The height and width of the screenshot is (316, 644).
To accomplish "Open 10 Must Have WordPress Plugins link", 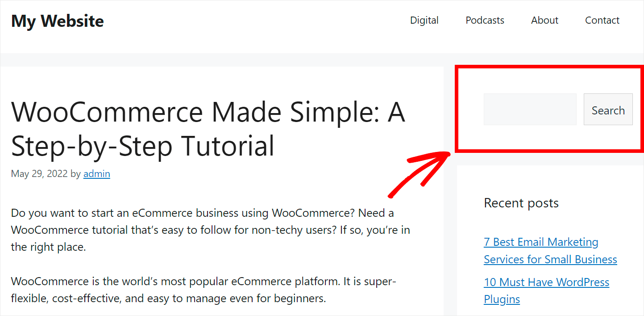I will tap(546, 291).
